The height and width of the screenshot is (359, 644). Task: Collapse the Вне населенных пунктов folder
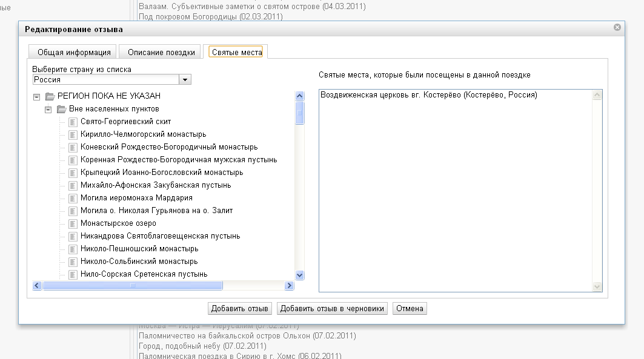[x=48, y=109]
